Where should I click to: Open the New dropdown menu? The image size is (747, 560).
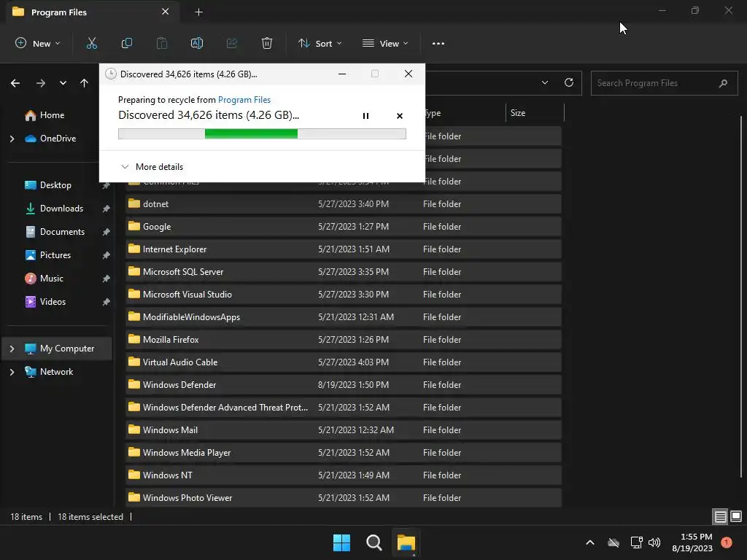click(38, 43)
